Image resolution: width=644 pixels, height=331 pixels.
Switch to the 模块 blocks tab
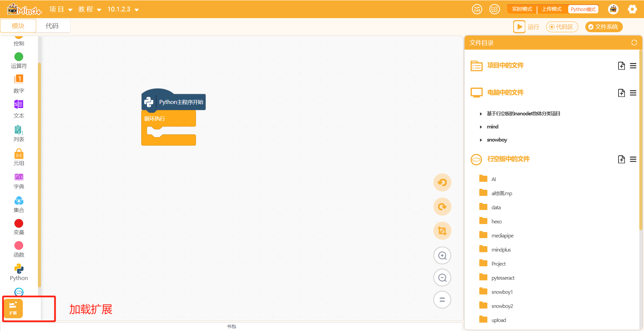coord(18,26)
